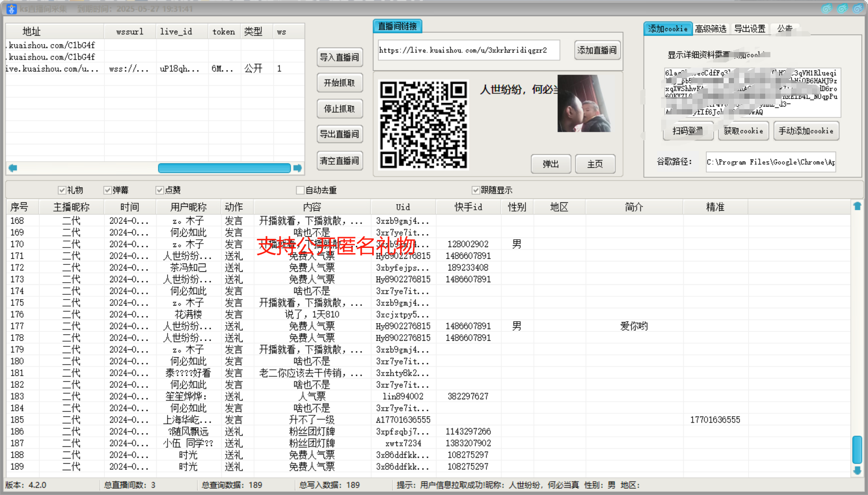Click the 内容 column header
The image size is (868, 495).
(312, 207)
